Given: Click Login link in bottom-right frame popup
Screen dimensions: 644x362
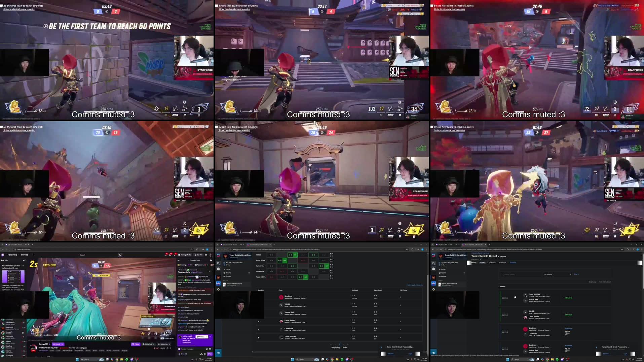Looking at the screenshot, I should tap(625, 354).
